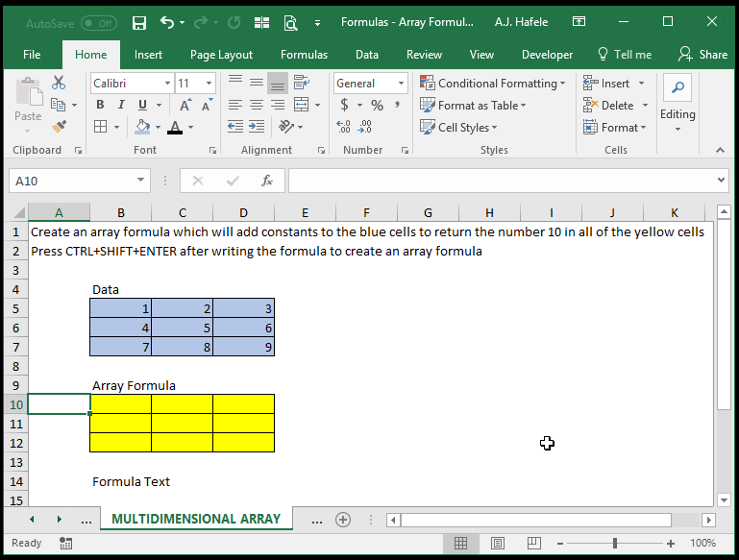Click the Insert Function fx icon
Screen dimensions: 739x560
pyautogui.click(x=267, y=181)
